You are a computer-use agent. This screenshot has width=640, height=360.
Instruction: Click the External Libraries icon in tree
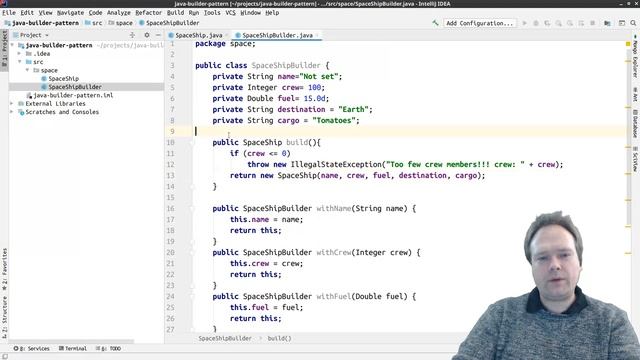coord(21,104)
